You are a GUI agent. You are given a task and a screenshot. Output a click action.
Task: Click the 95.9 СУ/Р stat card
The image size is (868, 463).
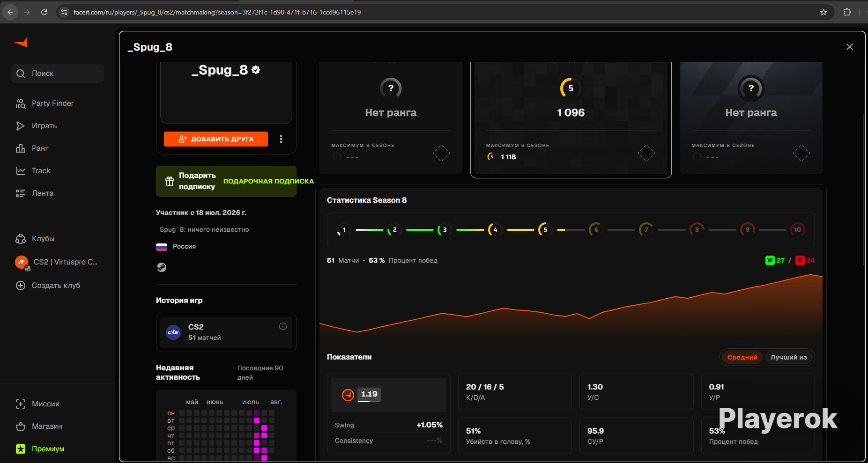coord(637,436)
